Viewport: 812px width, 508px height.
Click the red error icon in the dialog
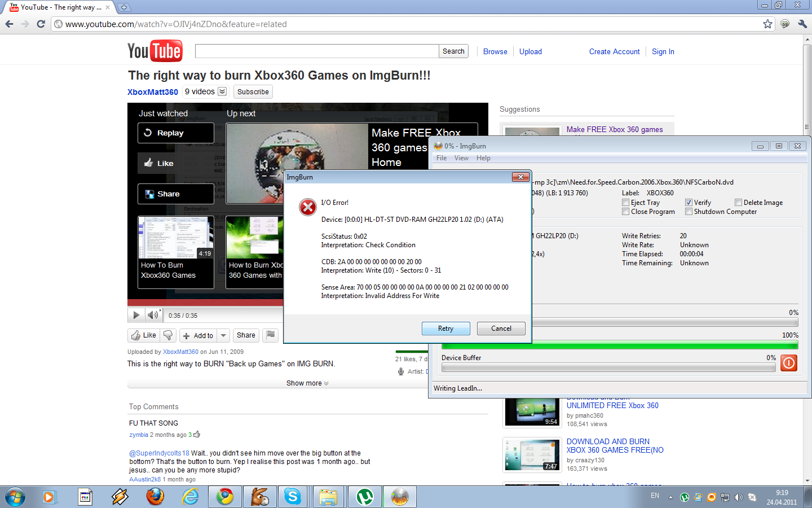pos(308,207)
